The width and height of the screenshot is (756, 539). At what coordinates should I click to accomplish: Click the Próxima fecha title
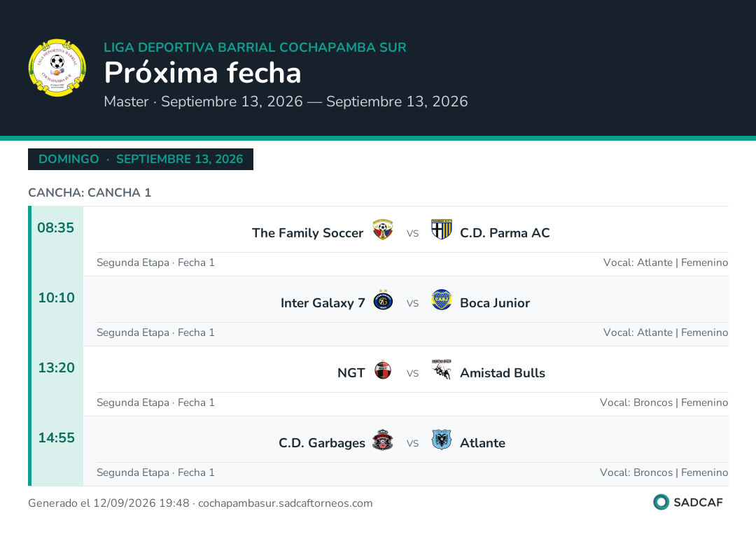tap(202, 73)
